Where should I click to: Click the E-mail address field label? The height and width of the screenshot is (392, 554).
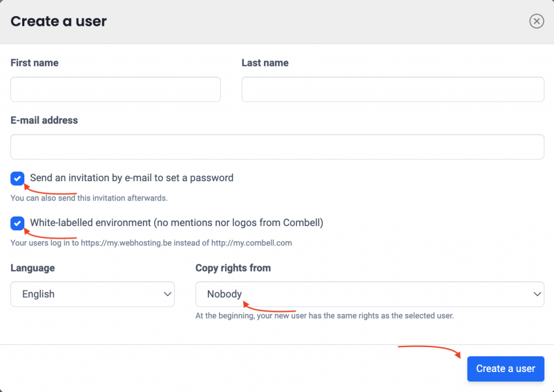[44, 120]
